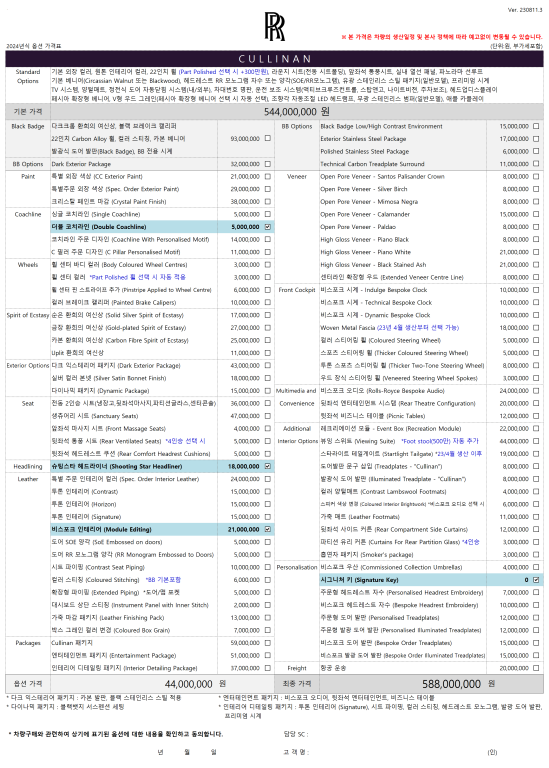Enable the Front Massage Seats option

[x=267, y=429]
